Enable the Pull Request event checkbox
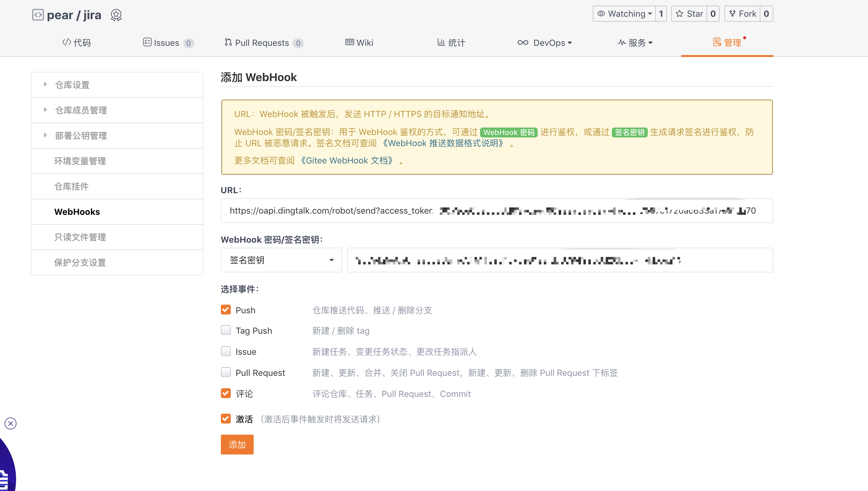Image resolution: width=868 pixels, height=491 pixels. [226, 372]
